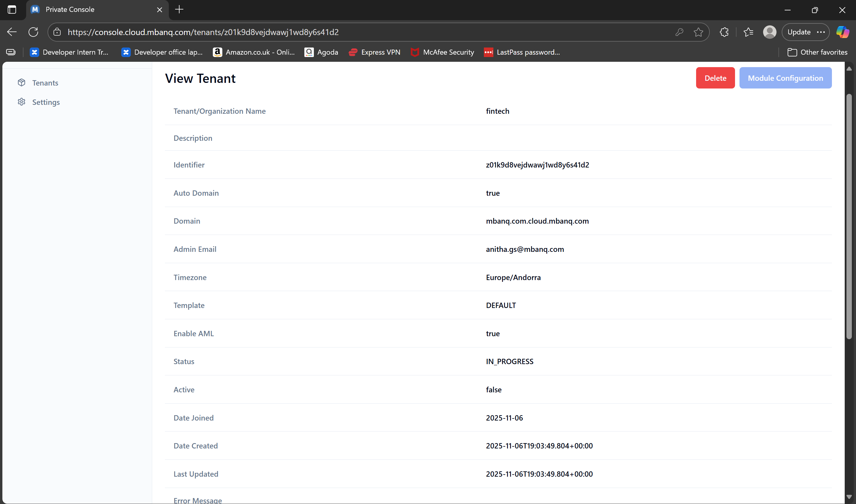The width and height of the screenshot is (856, 504).
Task: Add page to favorites with star icon
Action: coord(698,32)
